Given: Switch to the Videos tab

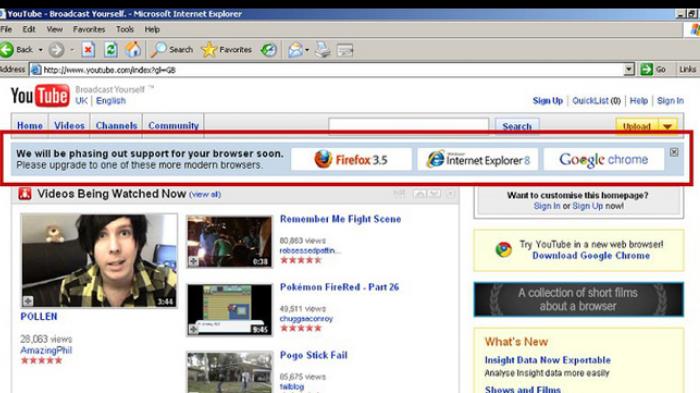Looking at the screenshot, I should tap(69, 125).
